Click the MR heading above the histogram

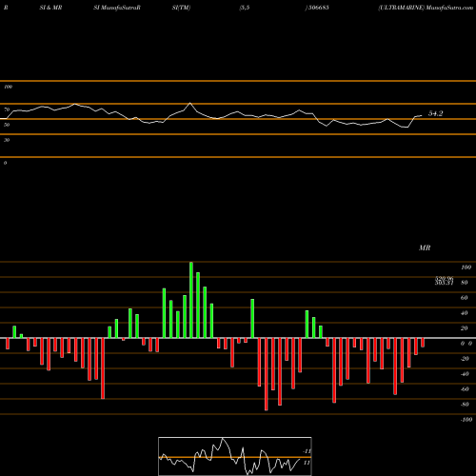[425, 248]
